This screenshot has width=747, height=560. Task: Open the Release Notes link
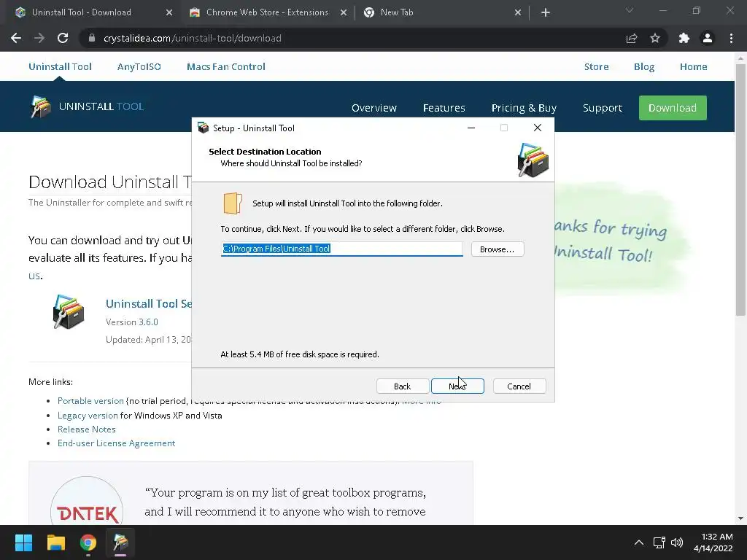pos(87,429)
